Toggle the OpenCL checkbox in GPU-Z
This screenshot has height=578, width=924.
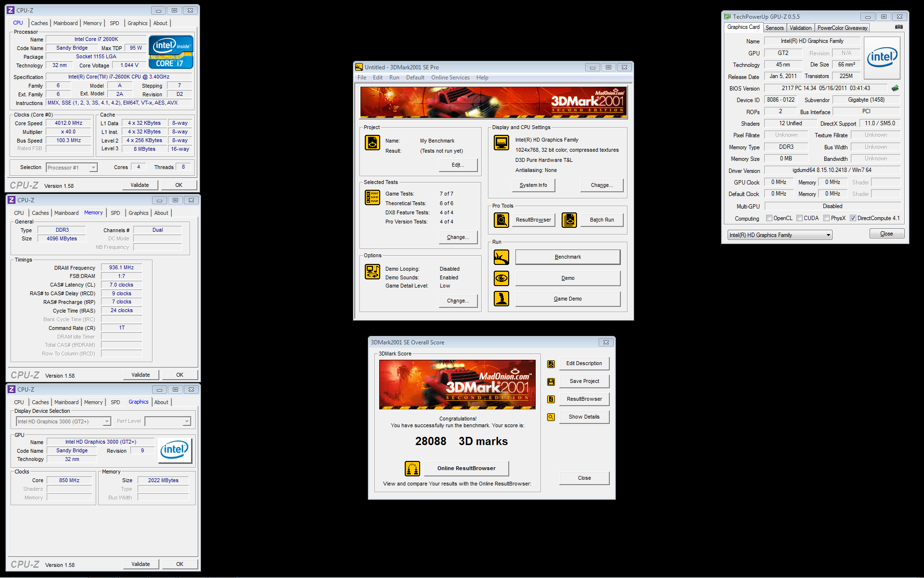coord(770,218)
